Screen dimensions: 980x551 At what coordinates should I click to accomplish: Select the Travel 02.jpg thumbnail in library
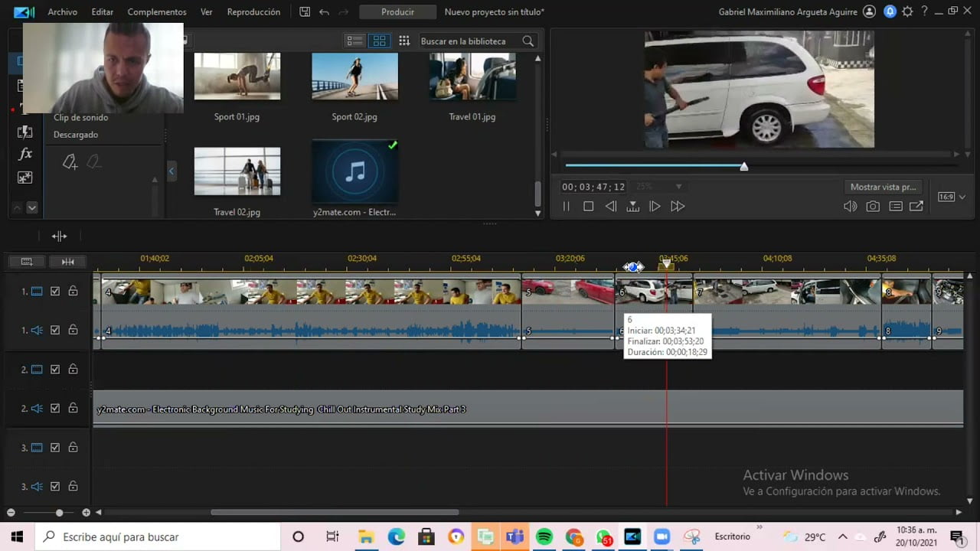tap(237, 172)
